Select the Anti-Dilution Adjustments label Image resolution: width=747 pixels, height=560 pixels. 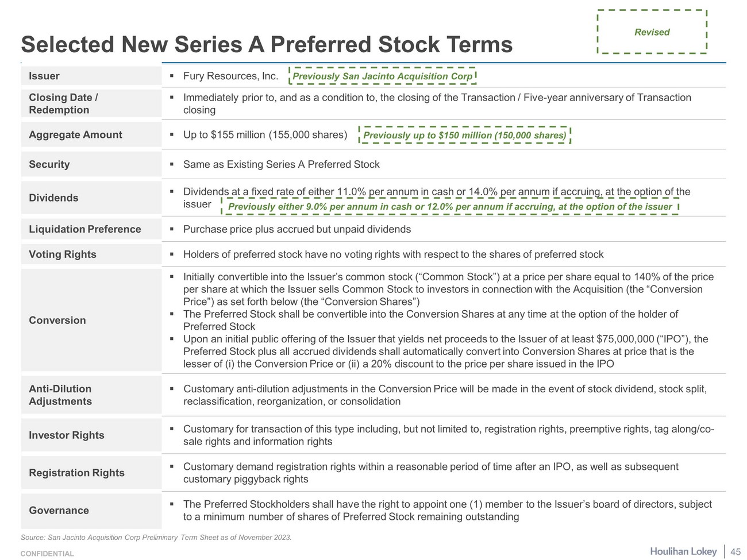pos(60,395)
